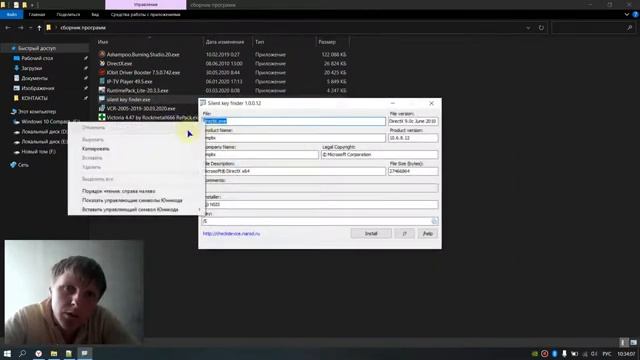Open the Поделиться ribbon tab
The height and width of the screenshot is (360, 640).
(x=68, y=14)
